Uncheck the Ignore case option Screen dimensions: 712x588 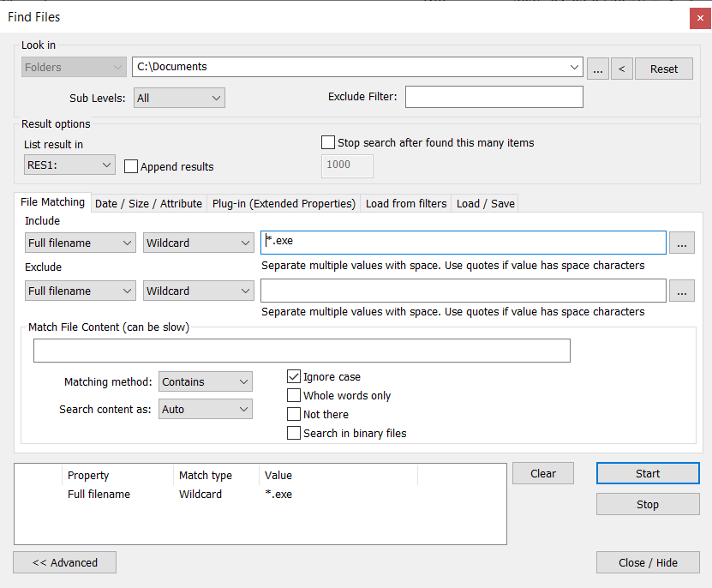click(x=294, y=377)
